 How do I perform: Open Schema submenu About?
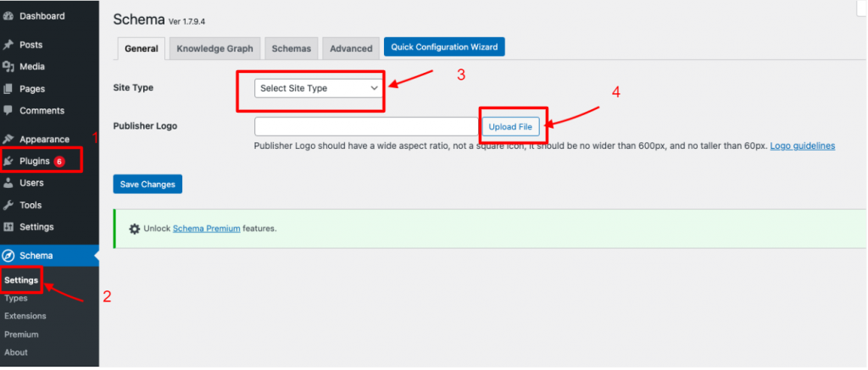(x=15, y=352)
